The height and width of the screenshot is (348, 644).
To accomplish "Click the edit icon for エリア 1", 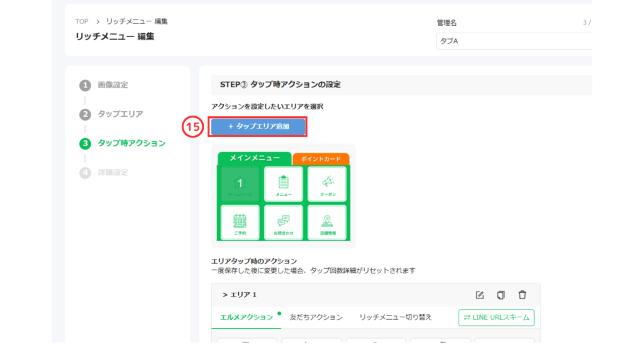I will [480, 295].
